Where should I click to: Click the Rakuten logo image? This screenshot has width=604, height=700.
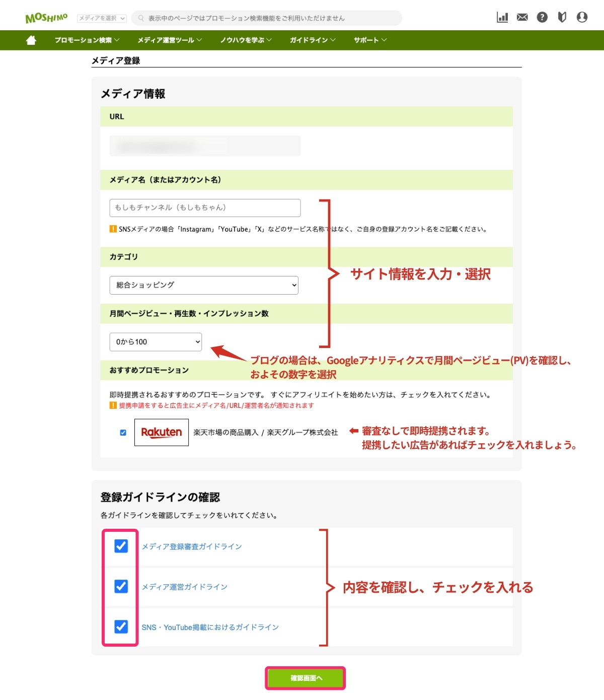pos(162,432)
